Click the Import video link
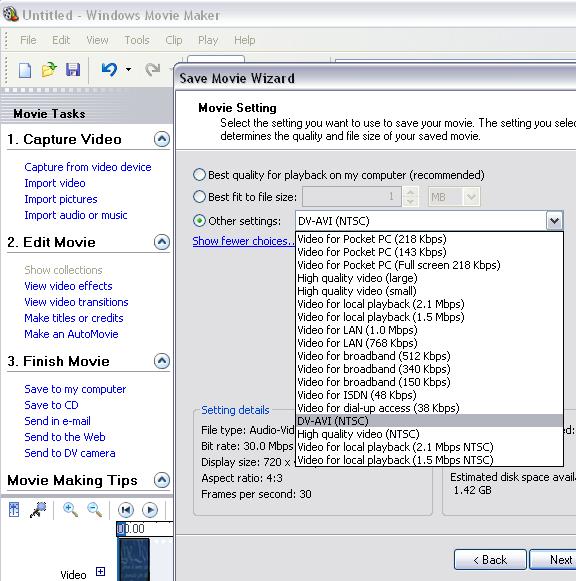This screenshot has height=581, width=576. (x=55, y=183)
